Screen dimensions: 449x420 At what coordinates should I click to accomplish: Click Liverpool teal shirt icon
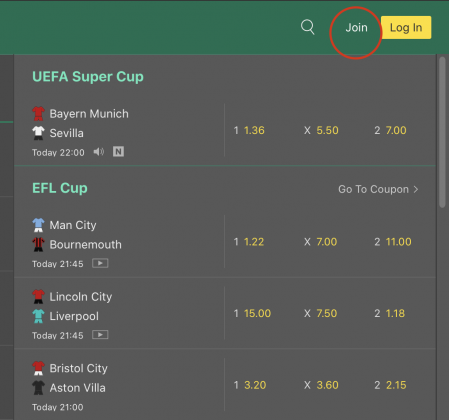click(38, 316)
